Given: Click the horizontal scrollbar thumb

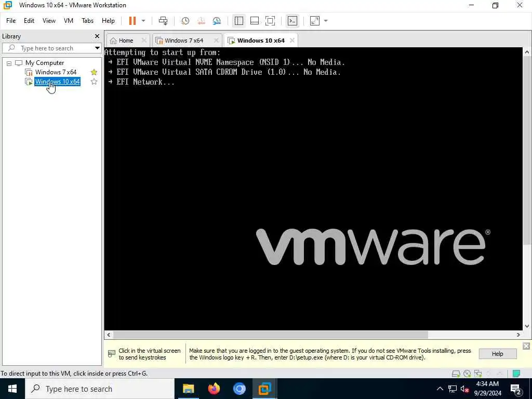Looking at the screenshot, I should pos(270,335).
